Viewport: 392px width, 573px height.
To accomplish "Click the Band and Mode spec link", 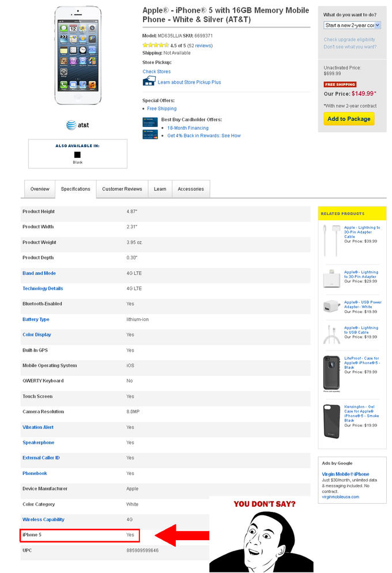I will (x=39, y=273).
